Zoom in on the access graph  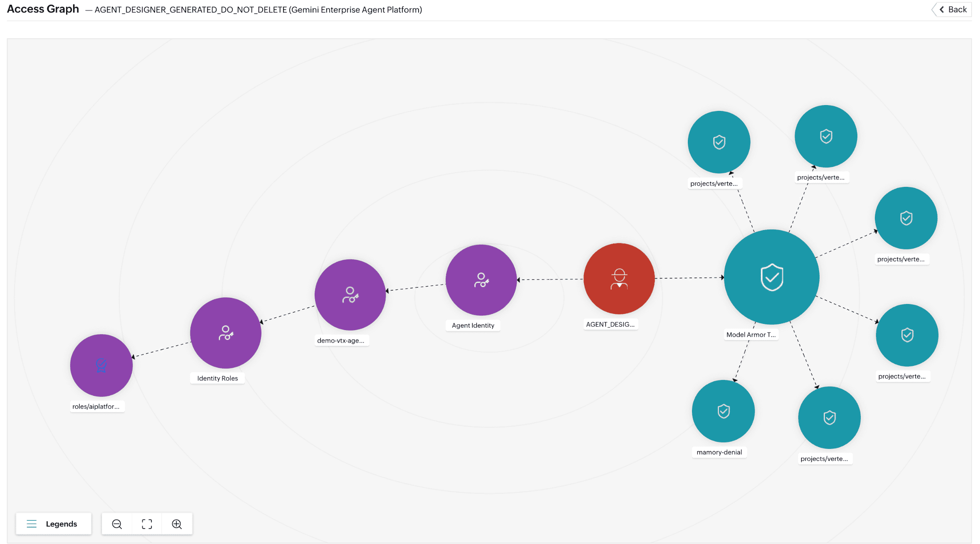(177, 524)
